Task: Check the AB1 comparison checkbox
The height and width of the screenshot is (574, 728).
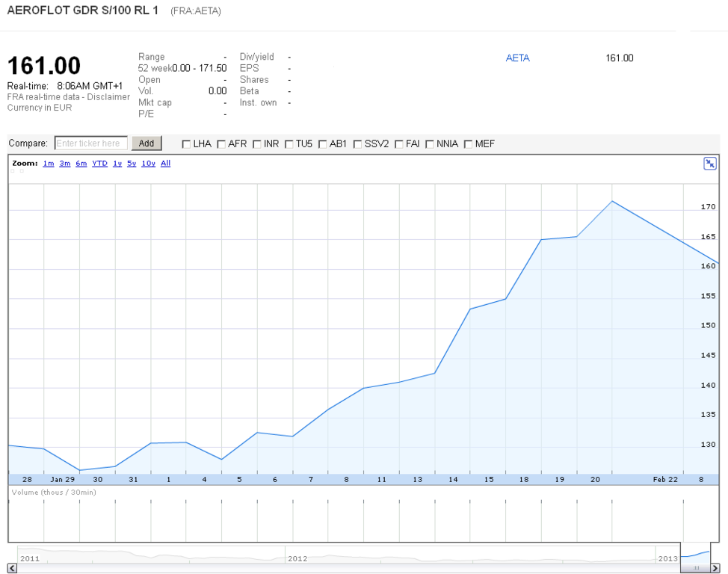Action: point(322,144)
